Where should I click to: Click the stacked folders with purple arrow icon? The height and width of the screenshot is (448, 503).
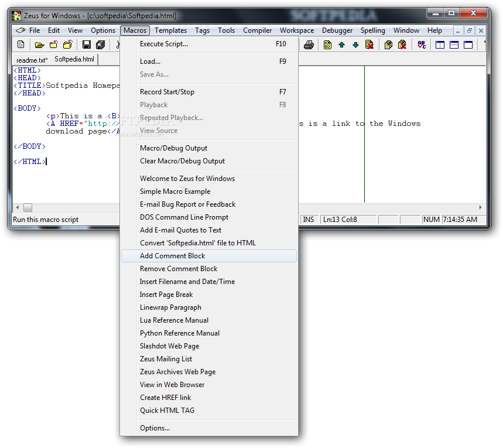pyautogui.click(x=68, y=45)
